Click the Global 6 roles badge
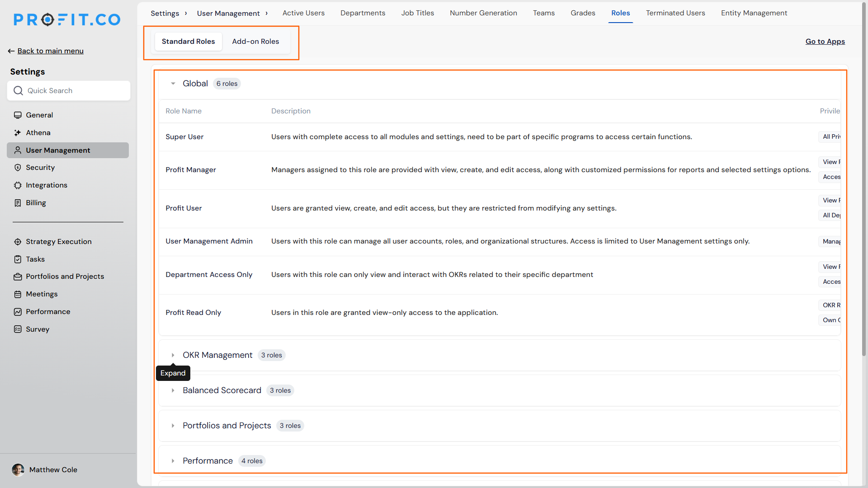This screenshot has height=488, width=868. [x=227, y=84]
